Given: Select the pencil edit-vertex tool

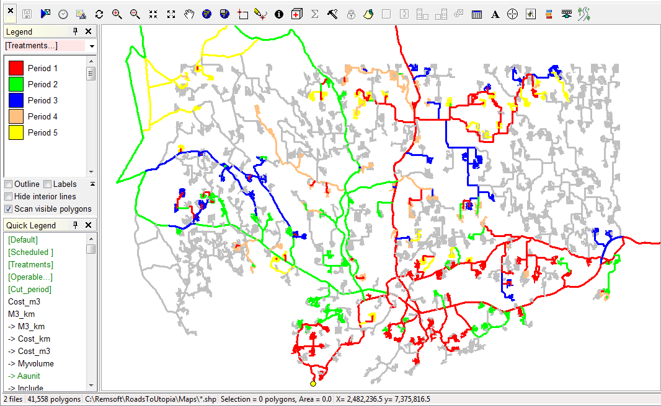Looking at the screenshot, I should coord(261,14).
